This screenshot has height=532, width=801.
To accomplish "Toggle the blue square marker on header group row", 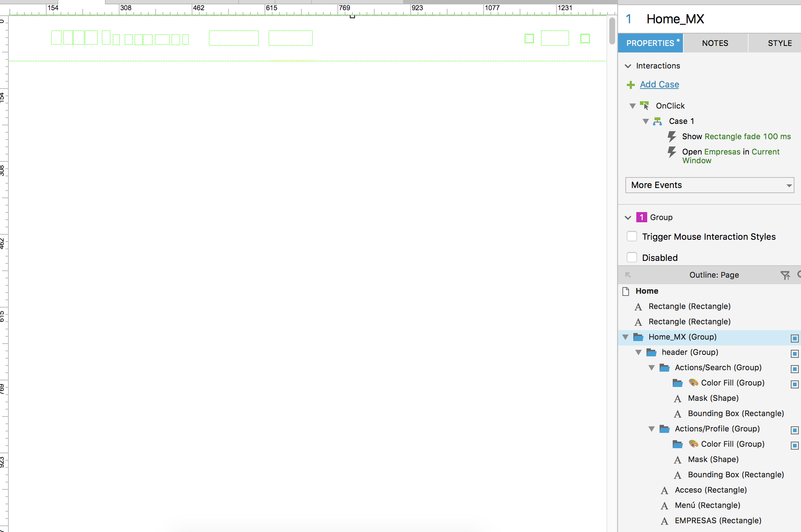I will tap(794, 353).
